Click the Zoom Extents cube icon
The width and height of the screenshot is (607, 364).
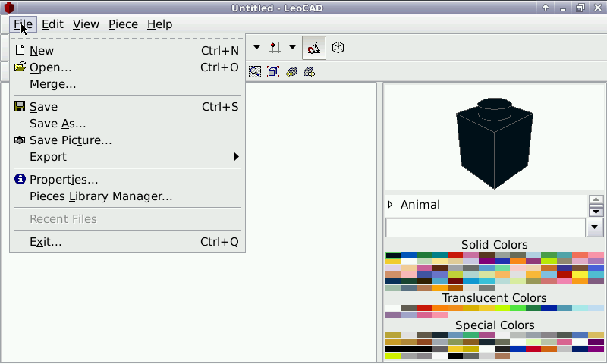tap(273, 72)
